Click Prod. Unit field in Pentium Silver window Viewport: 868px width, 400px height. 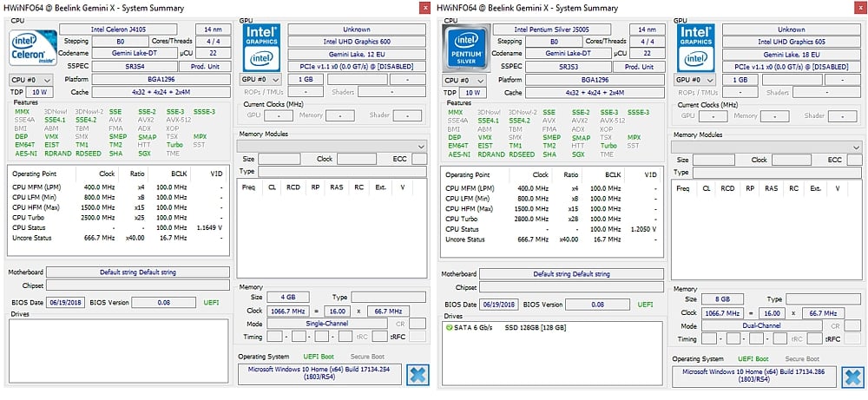(x=638, y=67)
